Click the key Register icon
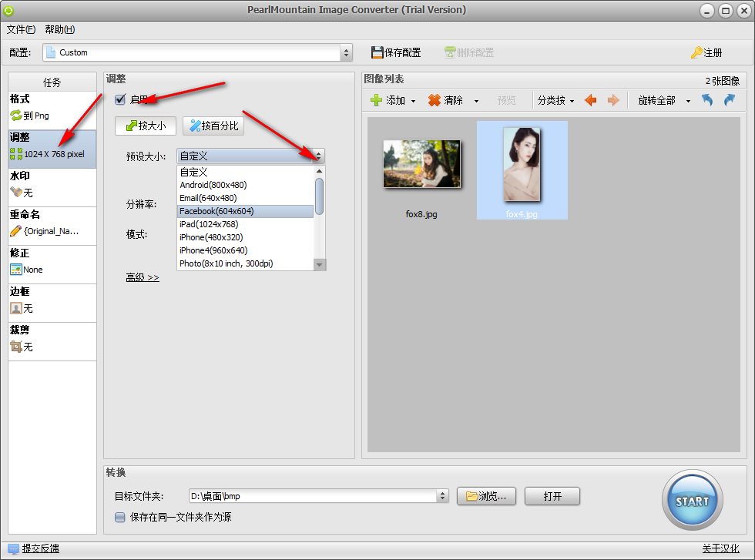Screen dimensions: 755x560 click(x=696, y=52)
